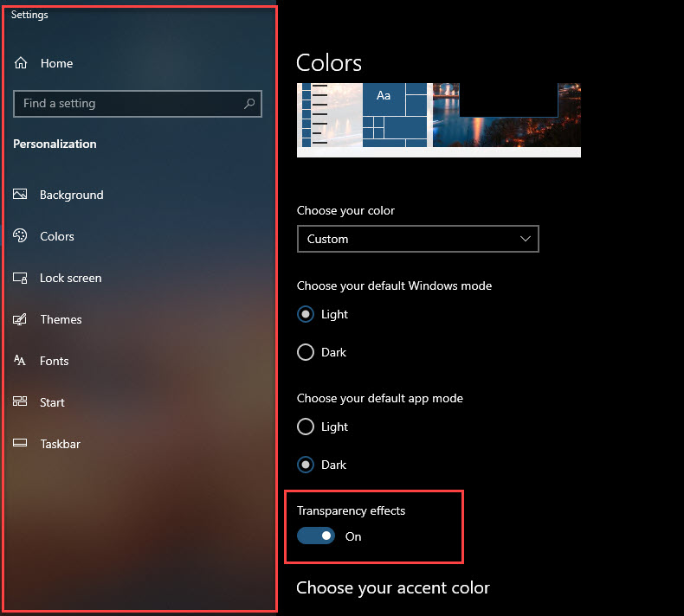Click the Lock screen monitor icon

click(21, 278)
